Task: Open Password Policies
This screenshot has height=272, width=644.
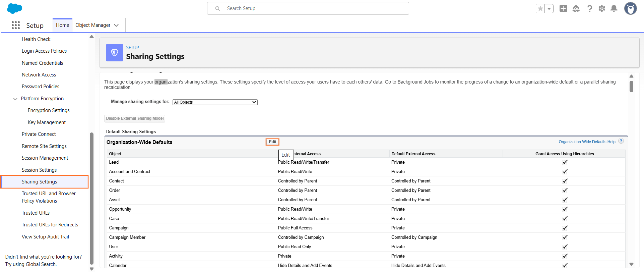Action: pos(41,87)
